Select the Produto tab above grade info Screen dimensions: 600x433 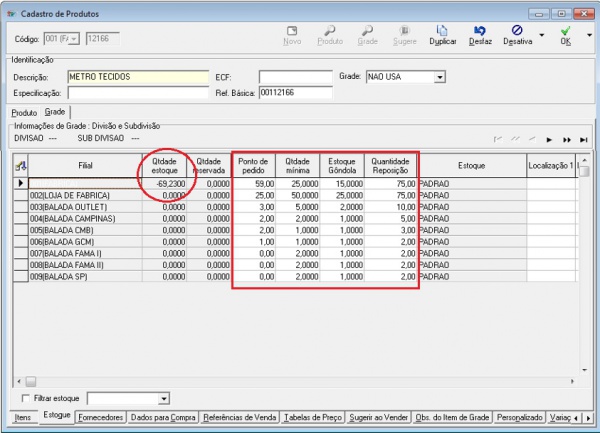coord(24,113)
